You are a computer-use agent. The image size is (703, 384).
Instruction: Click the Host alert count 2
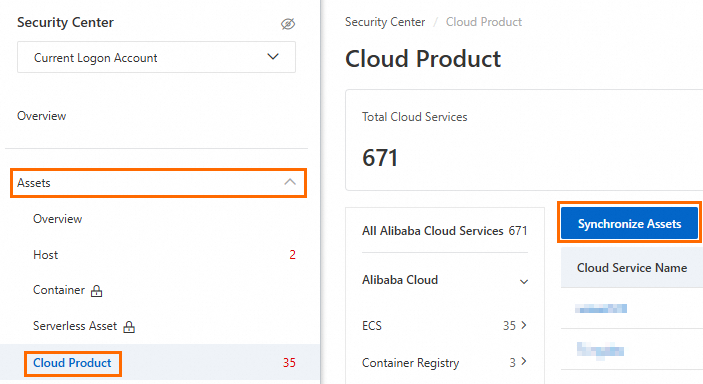pos(292,255)
